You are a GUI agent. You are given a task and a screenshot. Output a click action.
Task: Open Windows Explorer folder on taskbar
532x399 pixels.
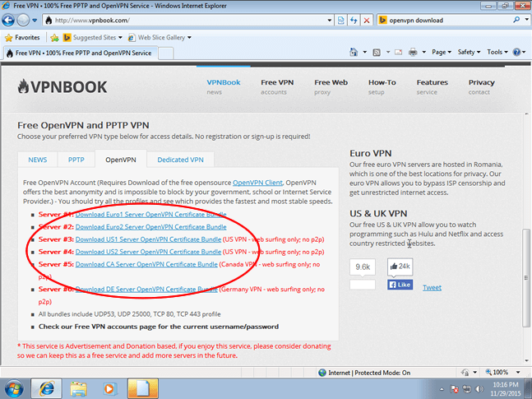(78, 389)
